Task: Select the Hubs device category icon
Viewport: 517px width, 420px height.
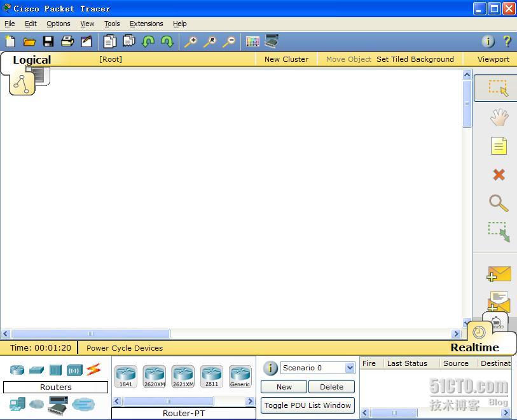Action: [x=55, y=370]
